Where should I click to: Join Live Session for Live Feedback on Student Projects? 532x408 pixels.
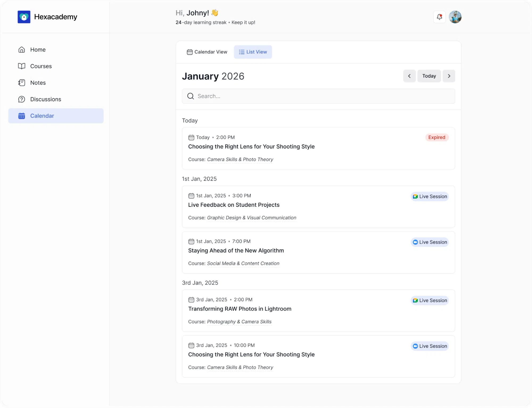(x=430, y=196)
